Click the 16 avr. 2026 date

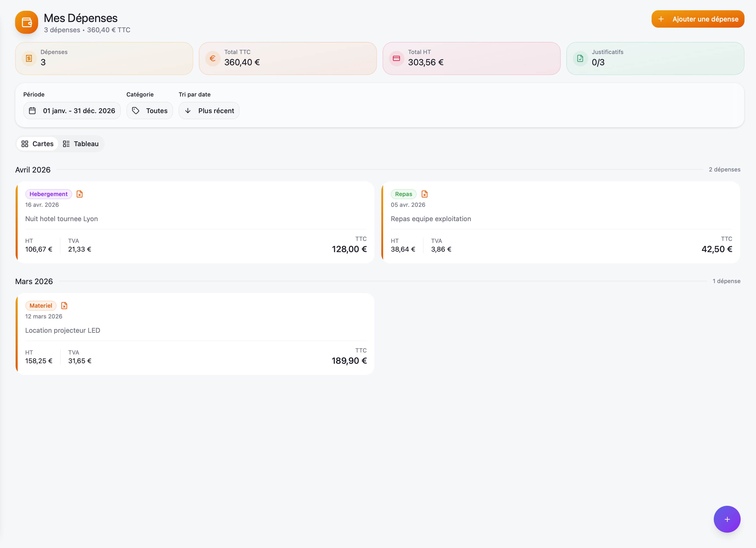(42, 205)
